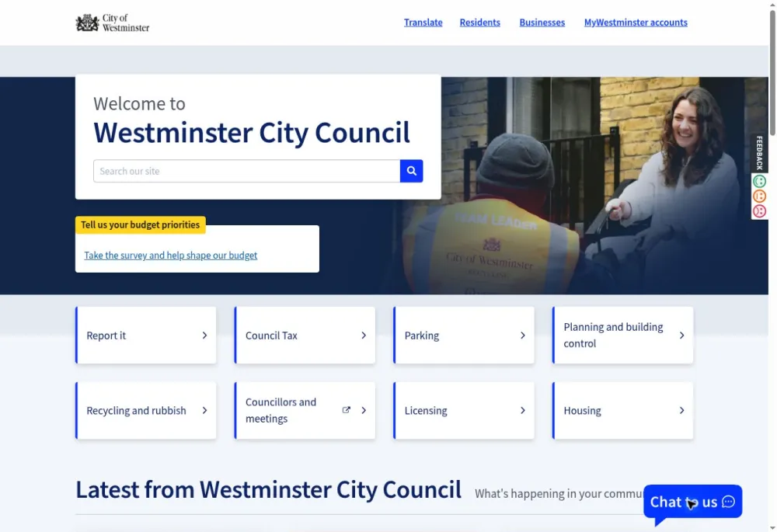Screen dimensions: 777x532
Task: Click the chevron on the Report it card
Action: coord(204,336)
